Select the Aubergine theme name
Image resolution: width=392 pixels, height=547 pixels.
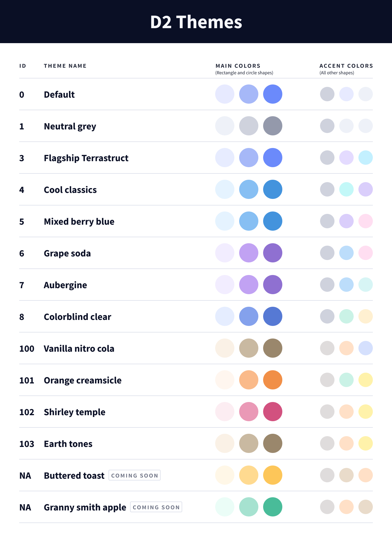(x=65, y=285)
